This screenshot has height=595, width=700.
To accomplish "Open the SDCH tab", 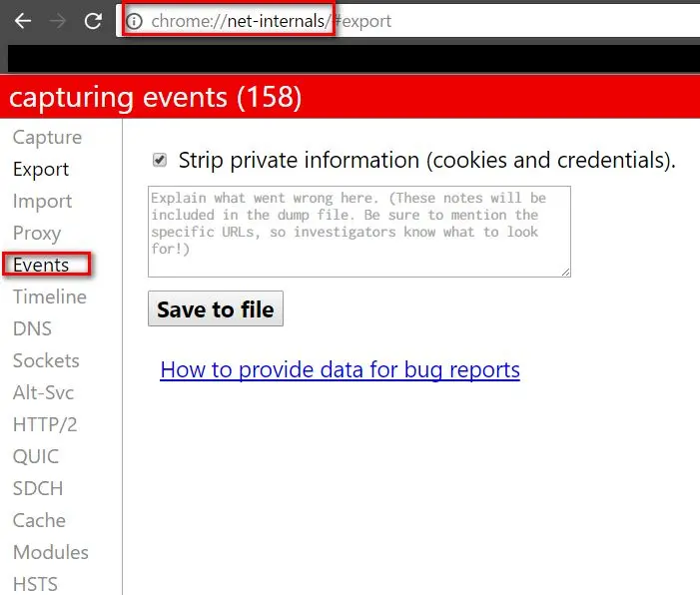I will coord(38,488).
